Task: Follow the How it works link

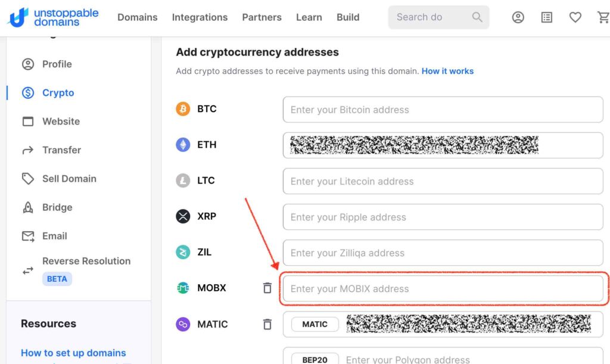Action: pos(447,71)
